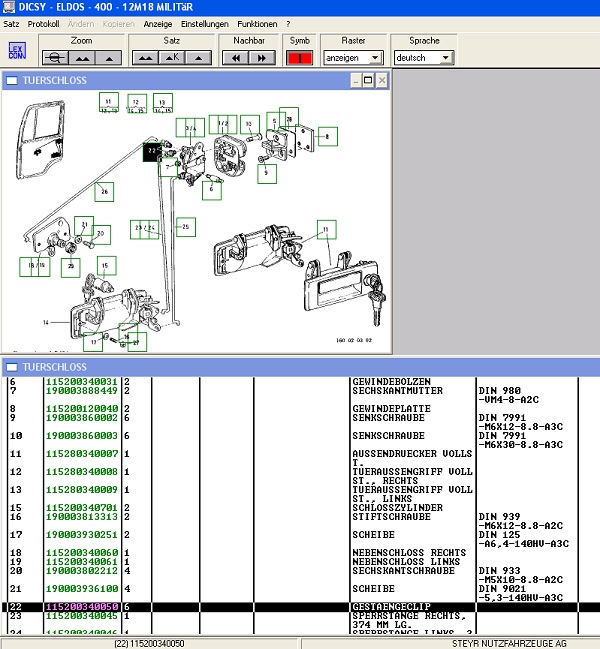Open the Protokoll menu
Image resolution: width=600 pixels, height=649 pixels.
pos(43,23)
